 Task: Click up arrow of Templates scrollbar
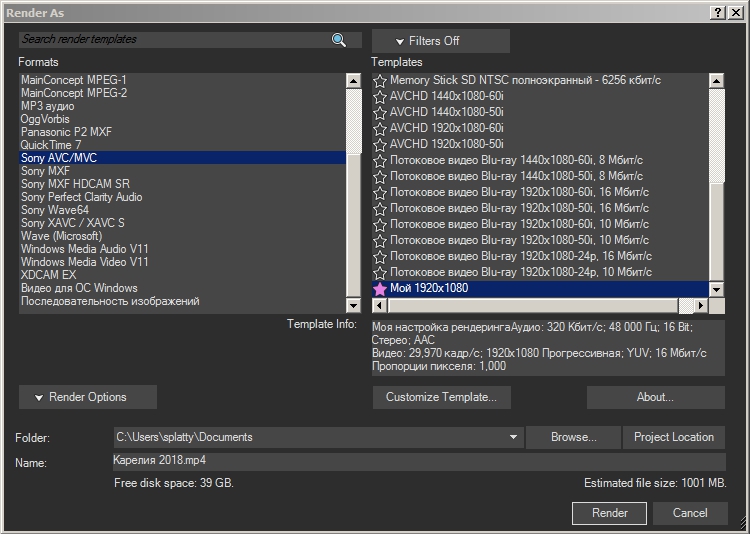[716, 80]
